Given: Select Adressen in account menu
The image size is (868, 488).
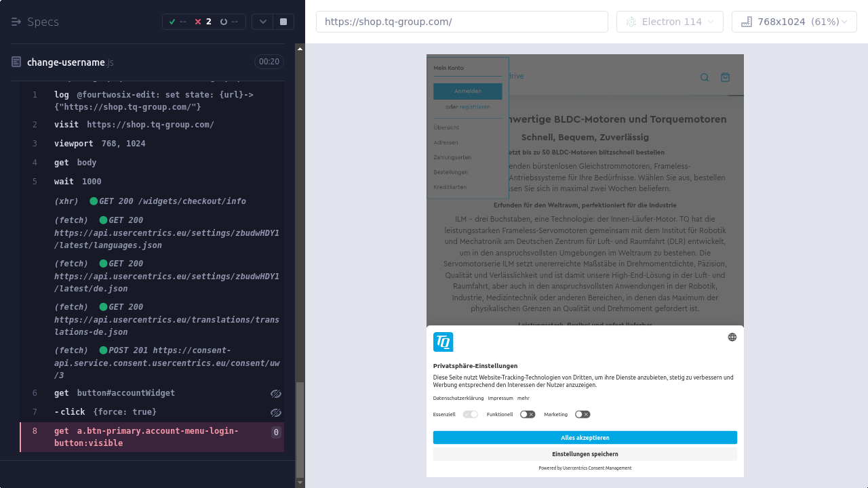Looking at the screenshot, I should pyautogui.click(x=446, y=142).
